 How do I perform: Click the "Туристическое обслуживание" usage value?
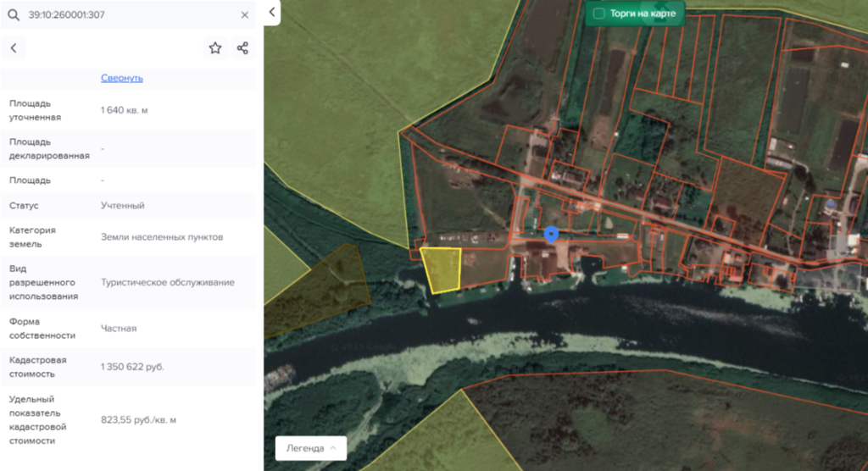click(x=167, y=282)
